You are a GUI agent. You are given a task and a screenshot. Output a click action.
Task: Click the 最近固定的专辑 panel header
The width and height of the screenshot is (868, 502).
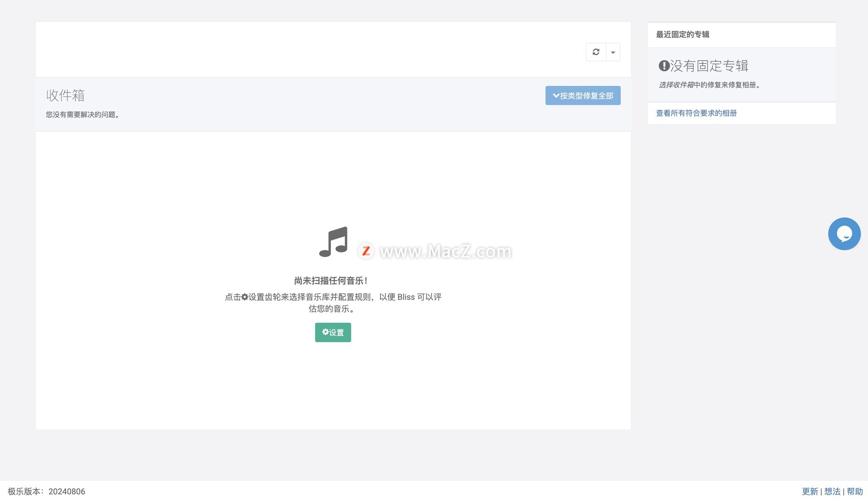pos(741,35)
